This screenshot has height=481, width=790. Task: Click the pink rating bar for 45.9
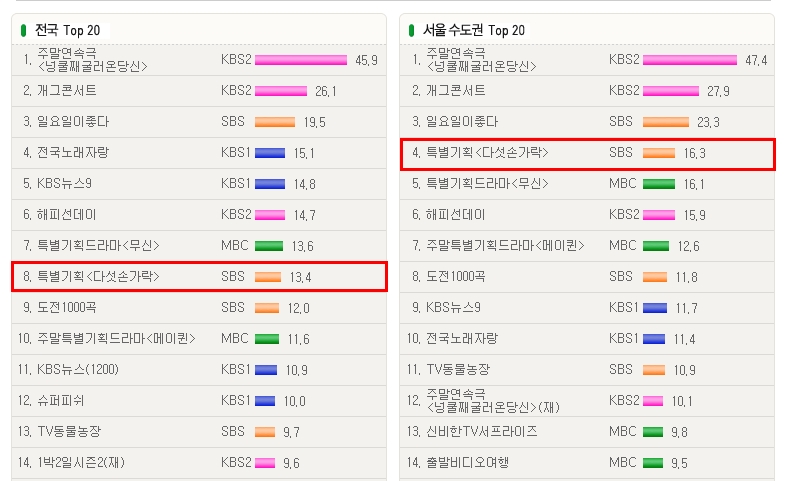pyautogui.click(x=301, y=60)
